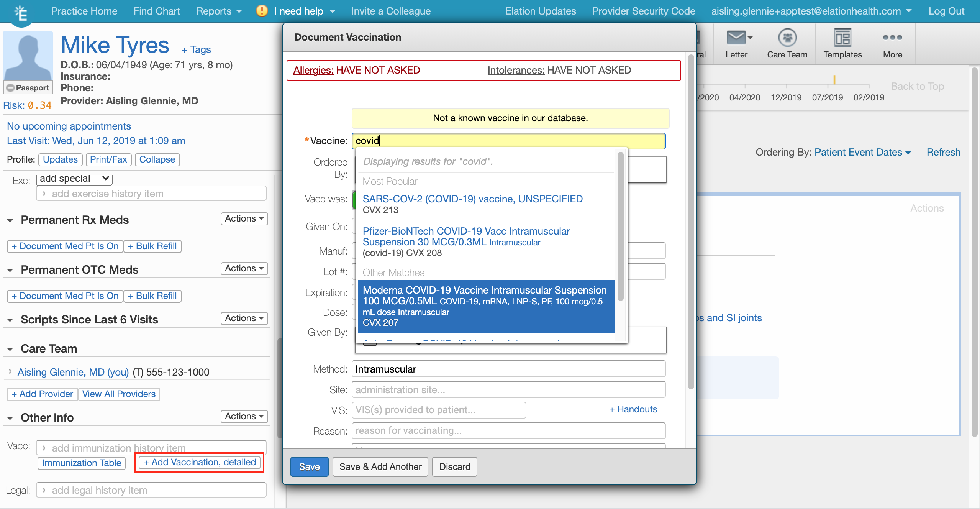The width and height of the screenshot is (980, 509).
Task: Click the Print/Fax button
Action: click(x=108, y=159)
